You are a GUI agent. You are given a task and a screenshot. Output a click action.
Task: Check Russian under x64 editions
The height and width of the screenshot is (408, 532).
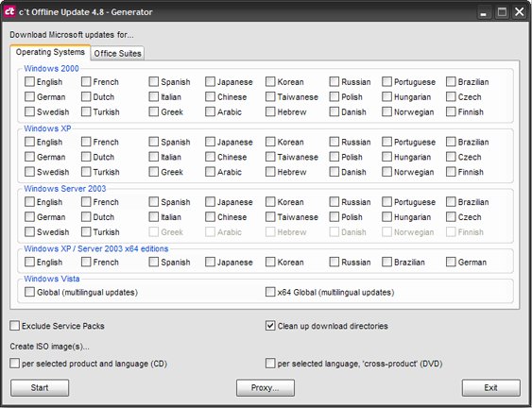tap(335, 262)
